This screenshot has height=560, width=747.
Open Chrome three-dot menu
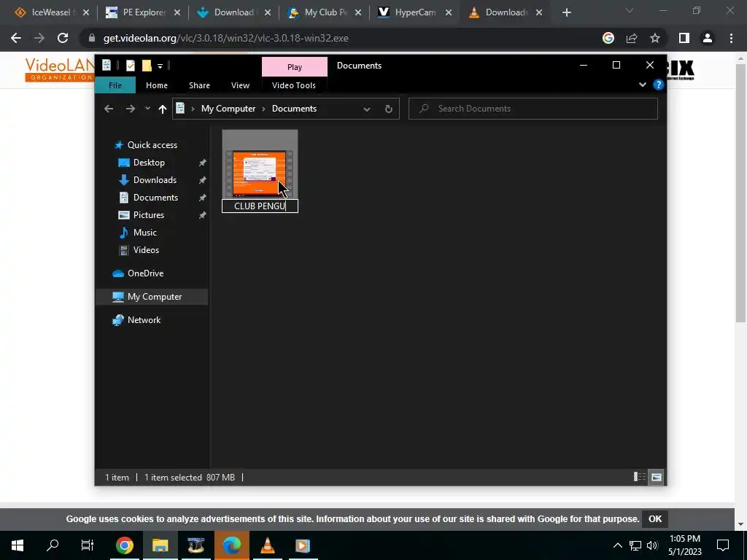[x=731, y=38]
